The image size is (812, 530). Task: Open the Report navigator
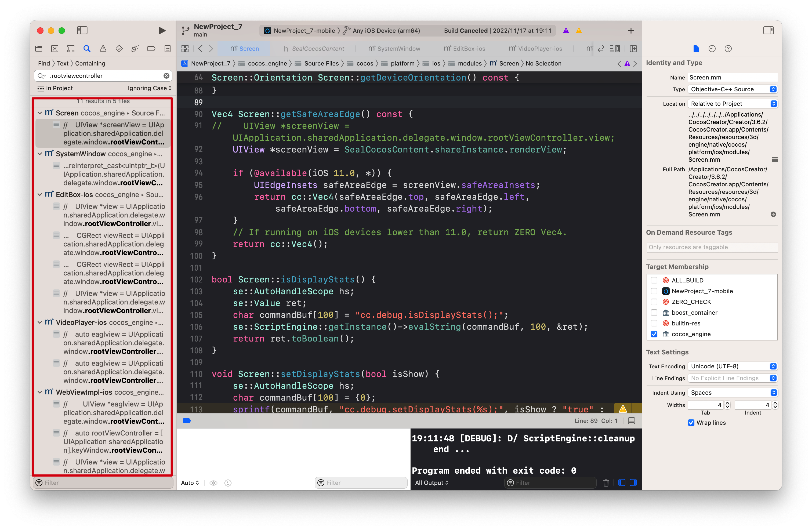pyautogui.click(x=168, y=48)
